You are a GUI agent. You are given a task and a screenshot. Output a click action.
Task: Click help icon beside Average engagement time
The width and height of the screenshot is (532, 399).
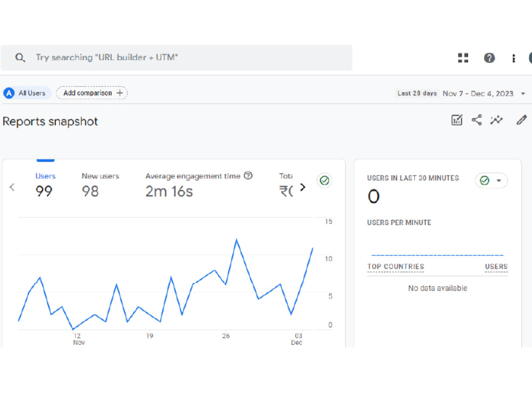(x=248, y=176)
